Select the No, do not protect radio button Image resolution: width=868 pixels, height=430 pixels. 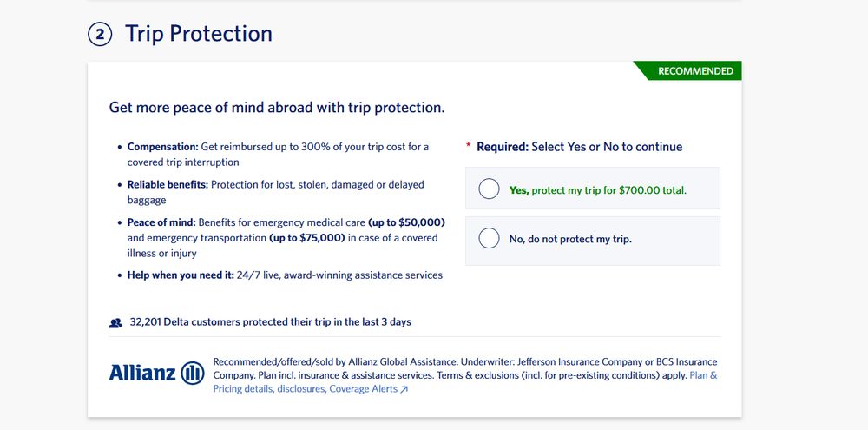[489, 238]
